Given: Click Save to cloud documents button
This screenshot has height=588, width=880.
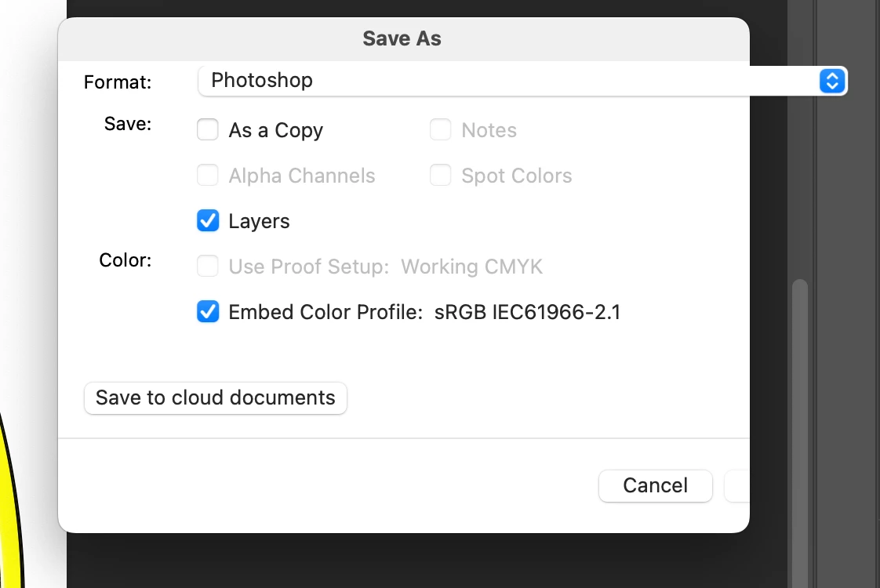Looking at the screenshot, I should [x=216, y=397].
